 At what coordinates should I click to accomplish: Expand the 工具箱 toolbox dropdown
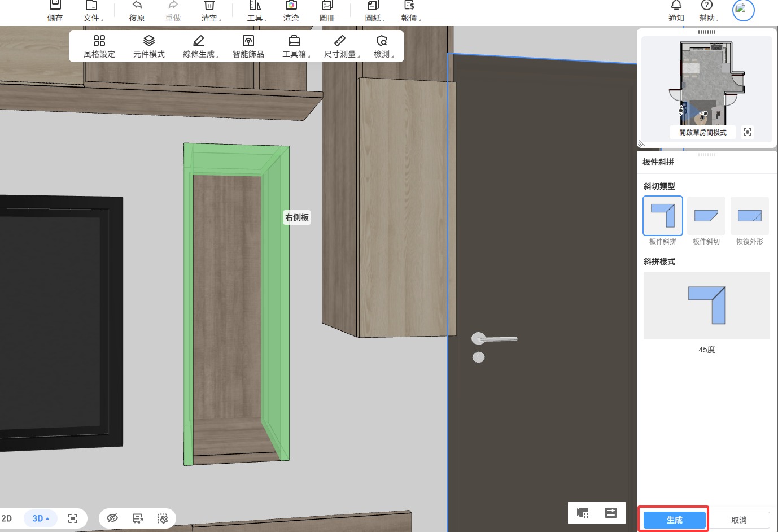296,46
